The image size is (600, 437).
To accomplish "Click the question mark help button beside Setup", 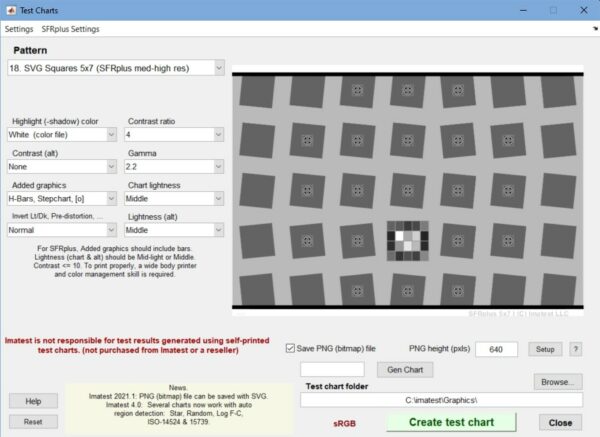I will 575,349.
